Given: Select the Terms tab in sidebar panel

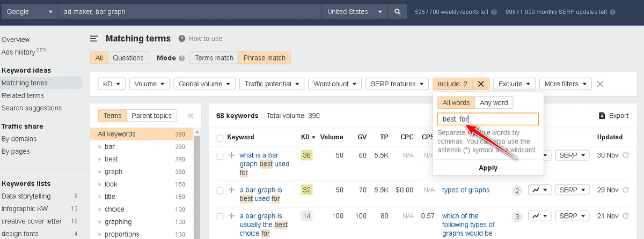Looking at the screenshot, I should point(113,116).
